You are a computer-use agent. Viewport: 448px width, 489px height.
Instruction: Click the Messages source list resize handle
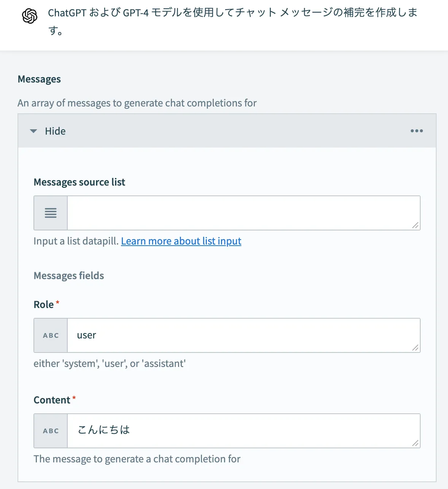click(415, 225)
